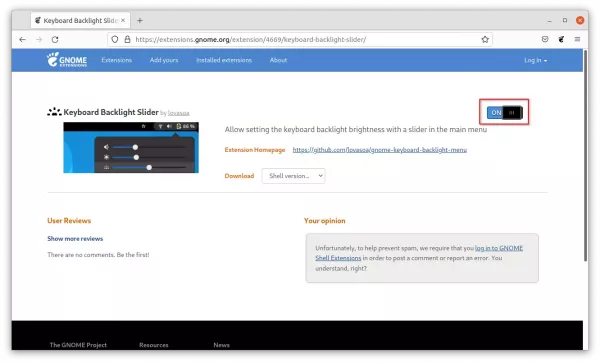This screenshot has height=363, width=600.
Task: Open the About nav item
Action: [x=278, y=60]
